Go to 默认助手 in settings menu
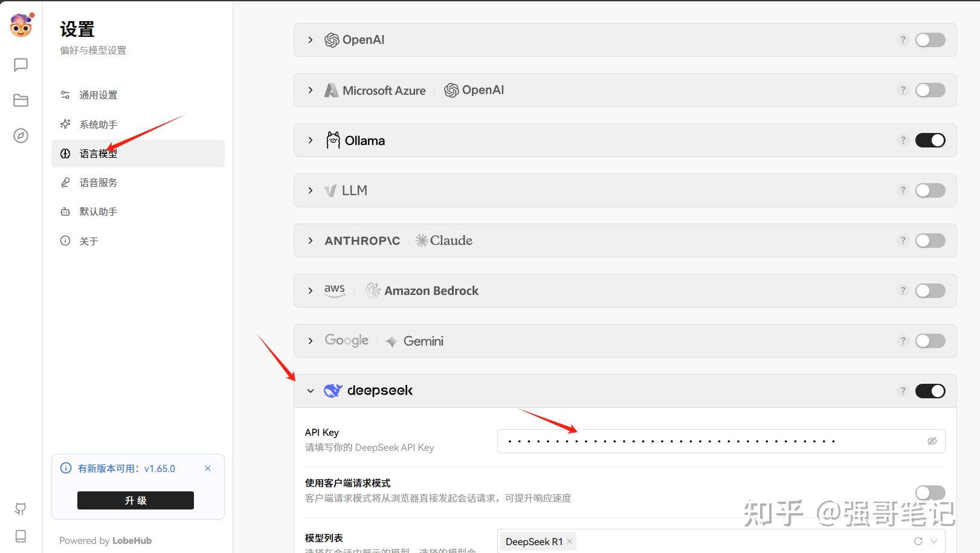 138,212
